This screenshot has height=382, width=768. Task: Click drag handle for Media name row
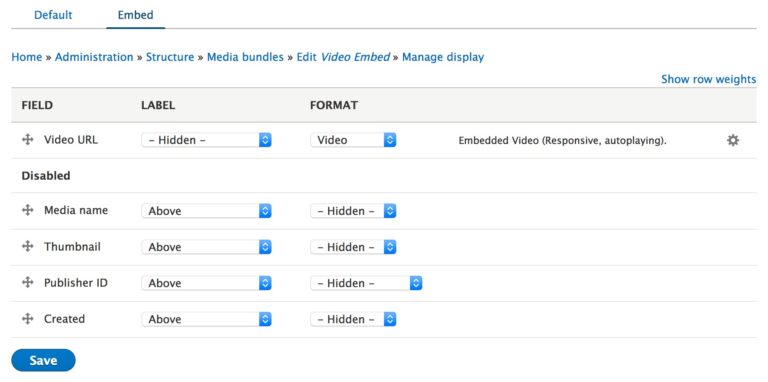pos(28,211)
